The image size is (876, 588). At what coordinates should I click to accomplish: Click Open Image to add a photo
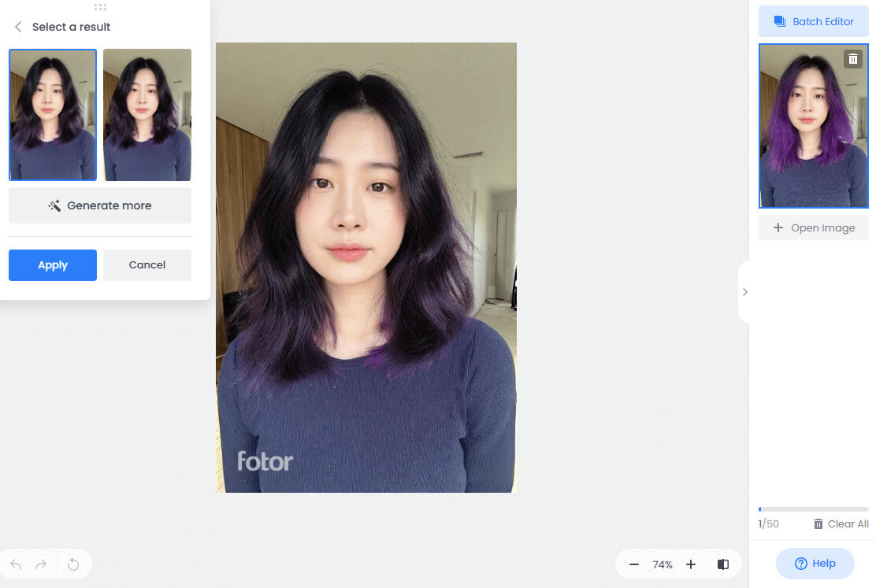(814, 227)
